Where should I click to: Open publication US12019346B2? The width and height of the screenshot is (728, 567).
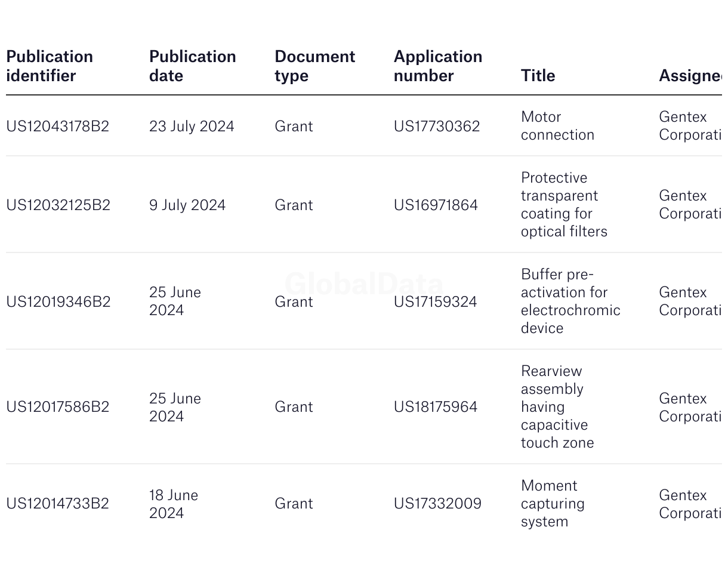click(58, 301)
